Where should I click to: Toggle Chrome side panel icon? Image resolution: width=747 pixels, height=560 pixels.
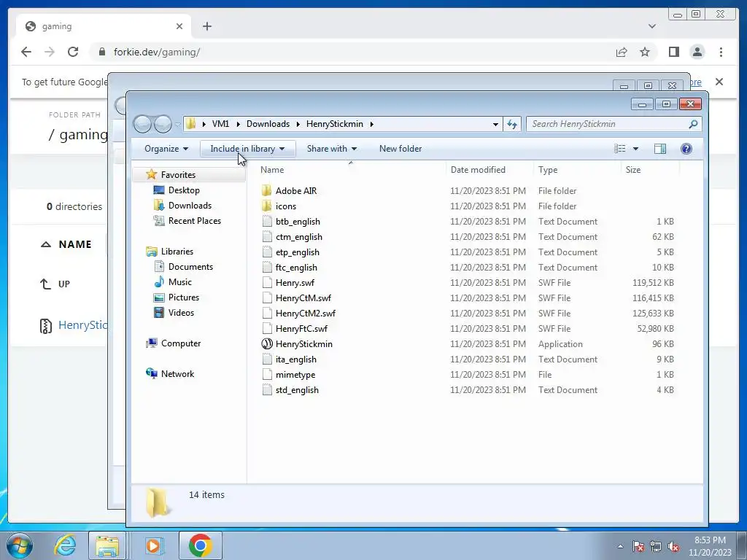[x=673, y=52]
